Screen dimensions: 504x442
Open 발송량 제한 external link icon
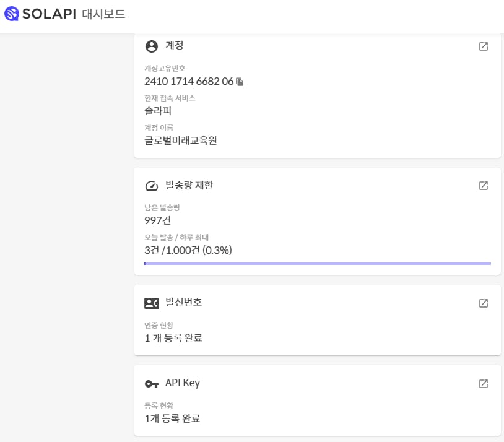pos(484,186)
